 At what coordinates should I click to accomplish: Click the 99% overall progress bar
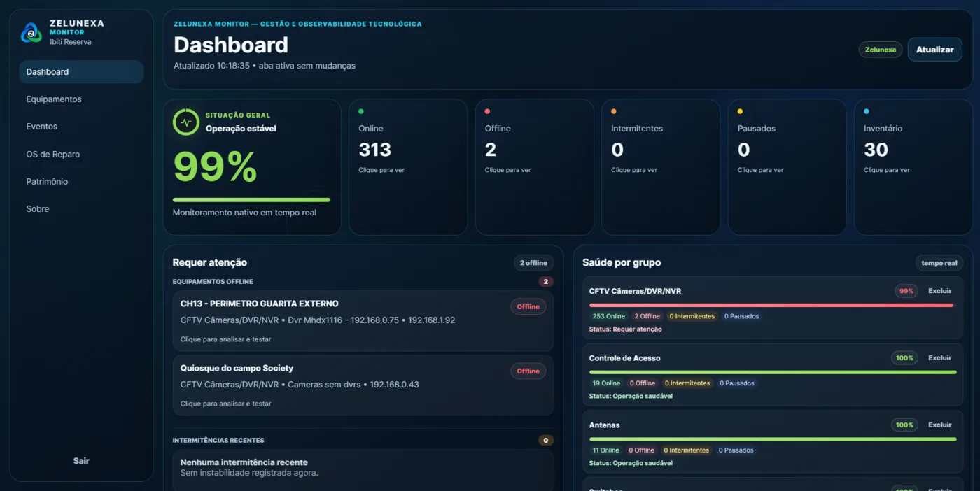(x=251, y=200)
